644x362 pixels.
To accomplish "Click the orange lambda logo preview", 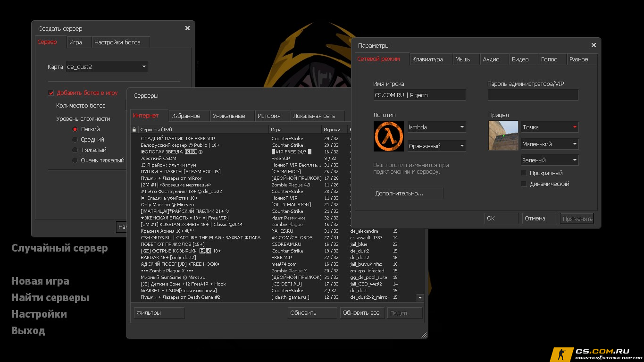I will click(x=389, y=136).
